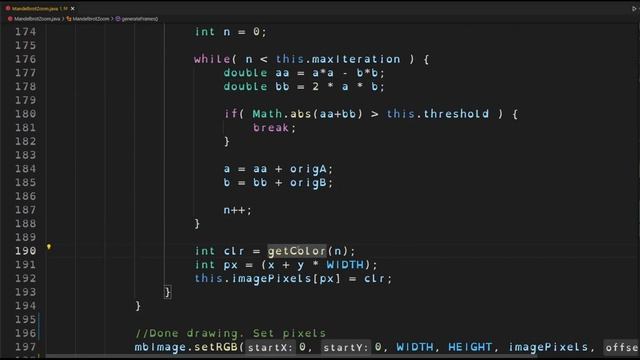Click line number 187 in the gutter
Screen dimensions: 640x360
(25, 210)
